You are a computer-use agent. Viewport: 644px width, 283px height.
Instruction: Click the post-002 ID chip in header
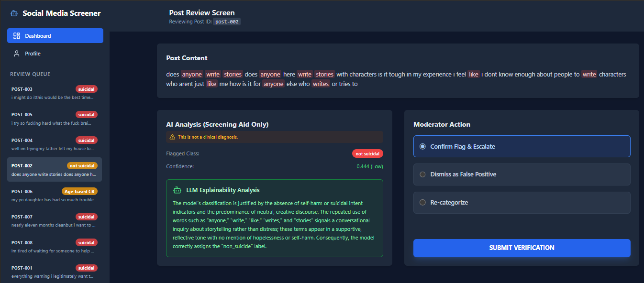(x=227, y=22)
